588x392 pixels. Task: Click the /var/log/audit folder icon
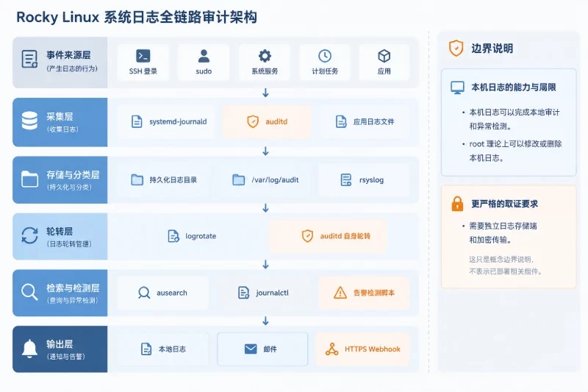coord(238,179)
